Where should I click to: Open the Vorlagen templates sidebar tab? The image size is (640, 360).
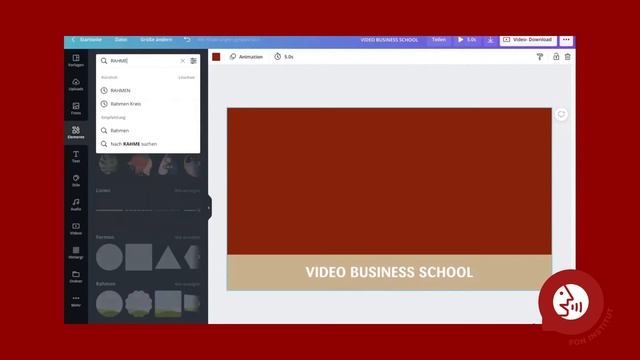click(76, 60)
